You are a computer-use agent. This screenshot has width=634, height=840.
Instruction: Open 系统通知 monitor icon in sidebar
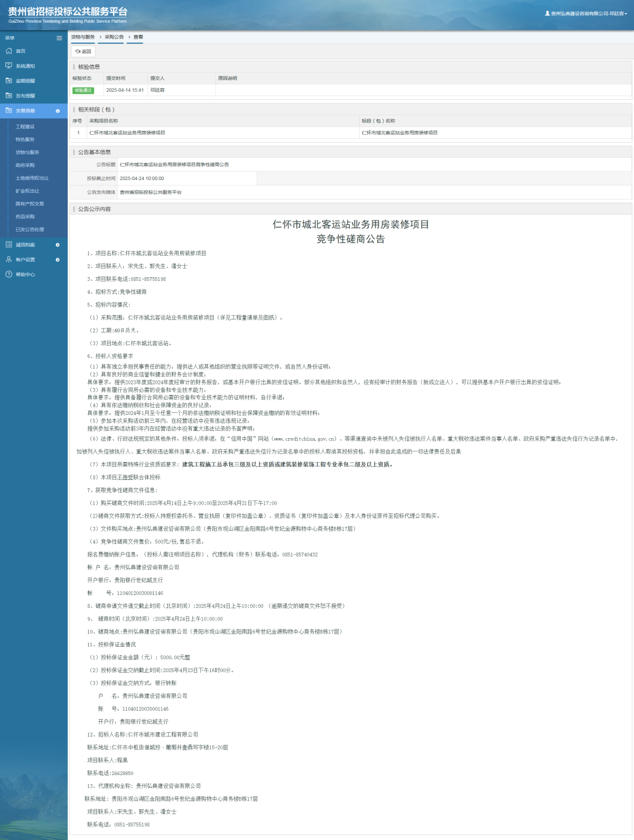pyautogui.click(x=9, y=66)
